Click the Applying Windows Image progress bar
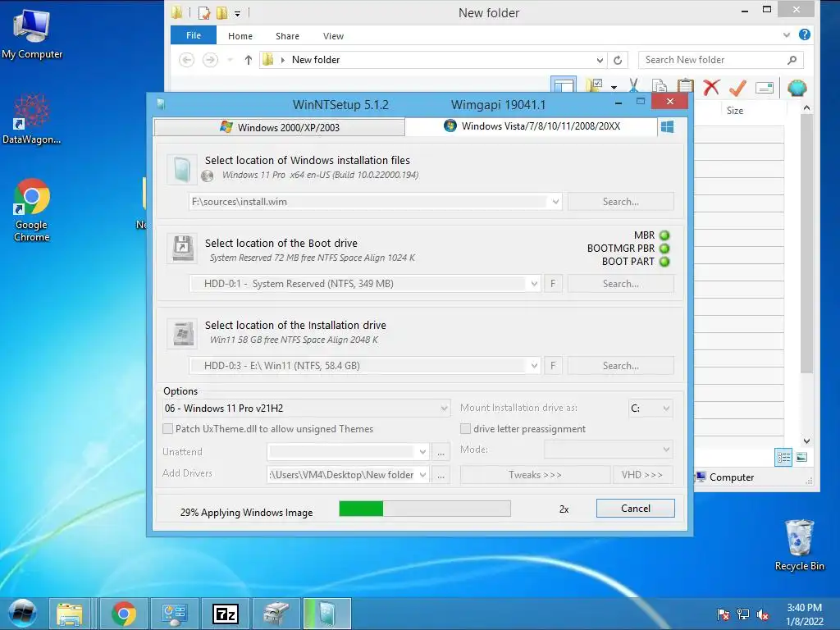The height and width of the screenshot is (630, 840). click(x=425, y=509)
